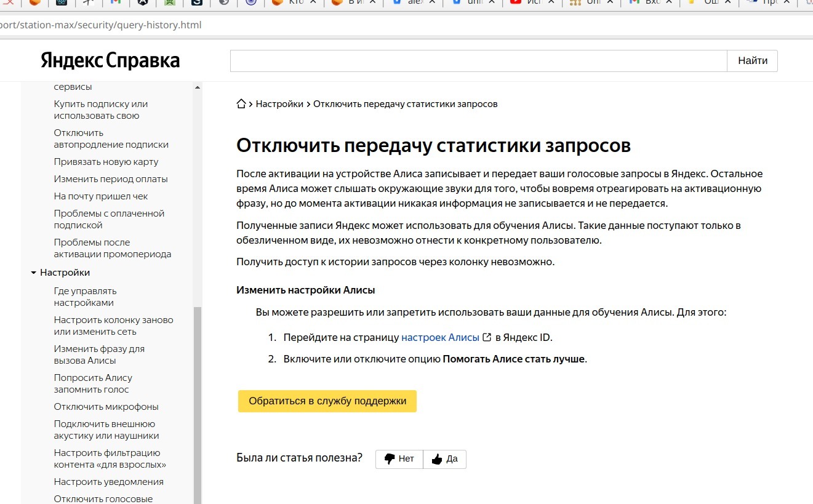Switch to the YouTube browser tab
The image size is (813, 504).
coord(532,2)
